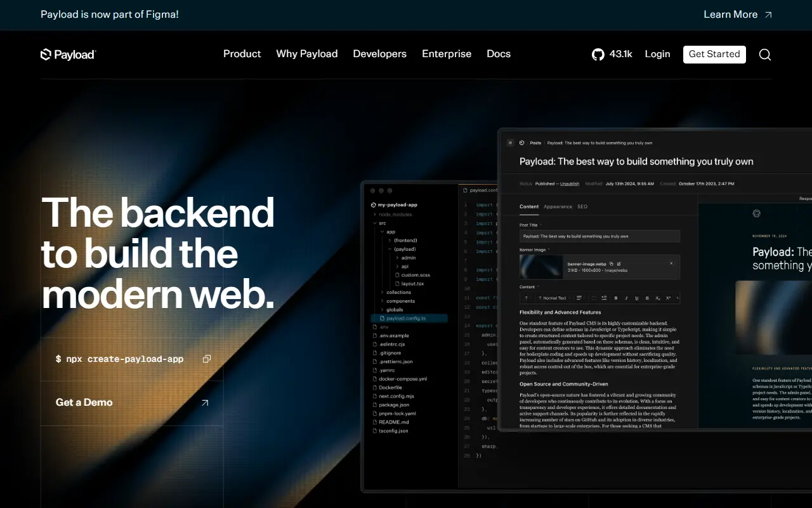Click the Superscript icon in the content toolbar
Screen dimensions: 812x508
(668, 298)
